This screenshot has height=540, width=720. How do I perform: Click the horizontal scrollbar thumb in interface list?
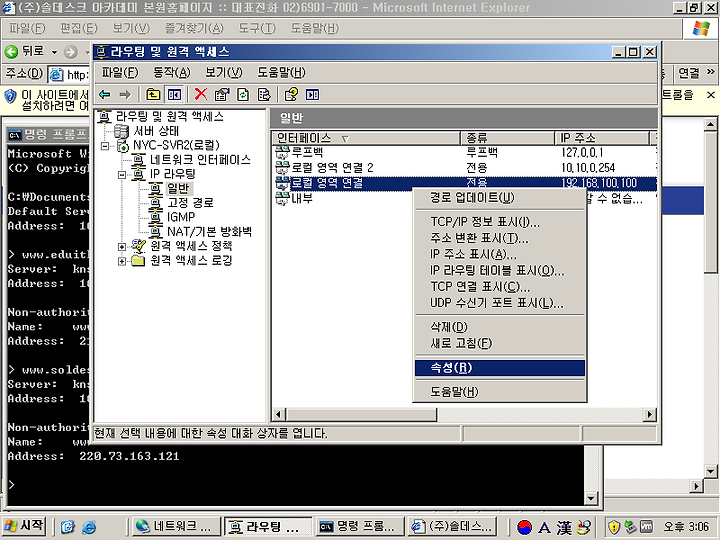(361, 415)
